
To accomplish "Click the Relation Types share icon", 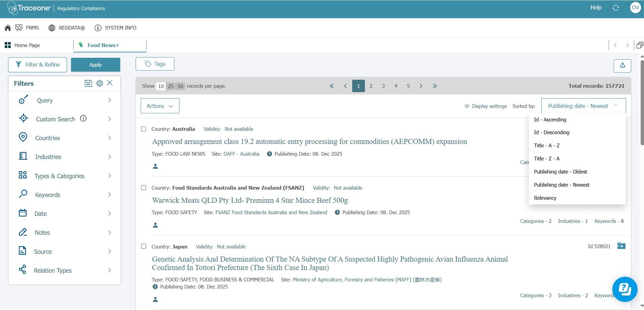I will (x=23, y=270).
